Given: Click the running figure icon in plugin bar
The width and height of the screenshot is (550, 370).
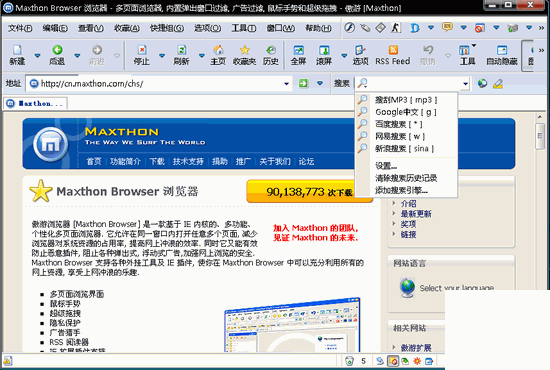Looking at the screenshot, I should pos(396,27).
